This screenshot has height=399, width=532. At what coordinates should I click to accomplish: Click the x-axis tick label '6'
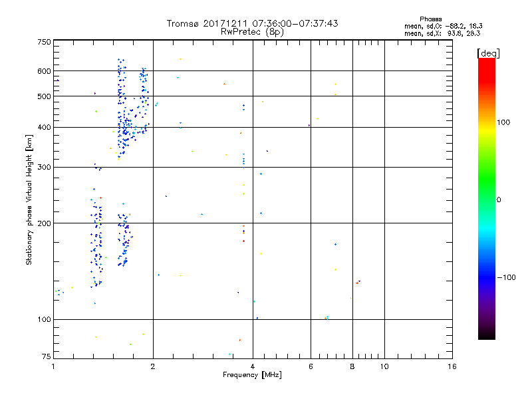[x=311, y=366]
